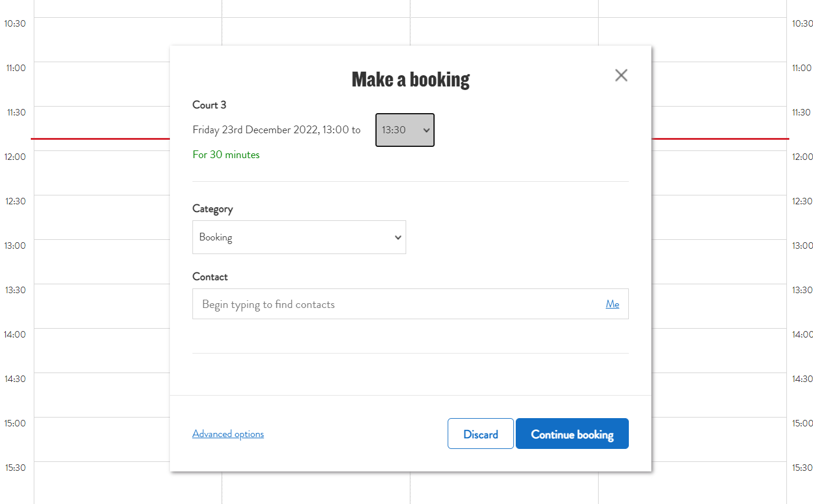
Task: Open Advanced options link
Action: click(228, 434)
